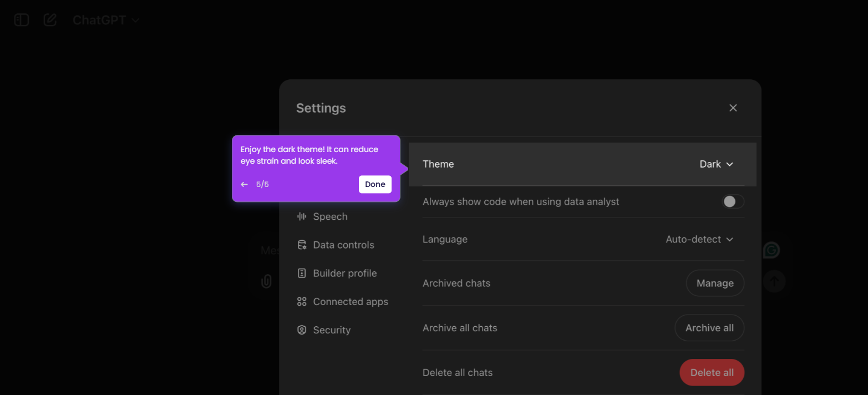Click the paperclip attachment icon

[266, 281]
